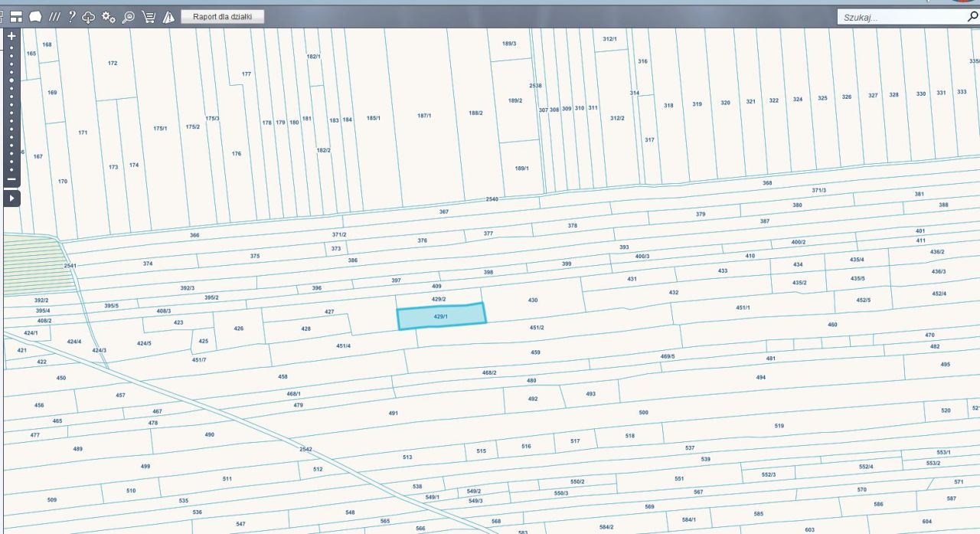Select parcel 460
Image resolution: width=980 pixels, height=534 pixels.
coord(832,325)
